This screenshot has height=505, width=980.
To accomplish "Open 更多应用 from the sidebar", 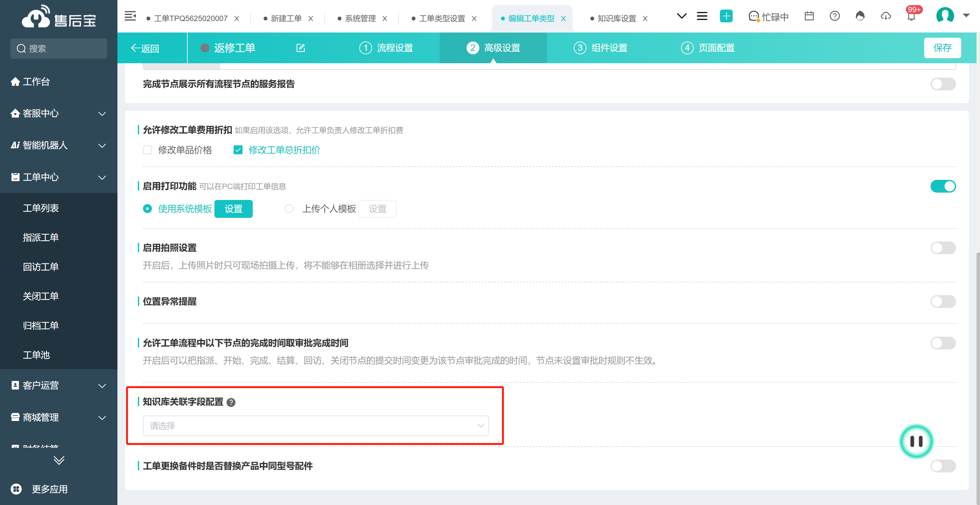I will pos(40,489).
